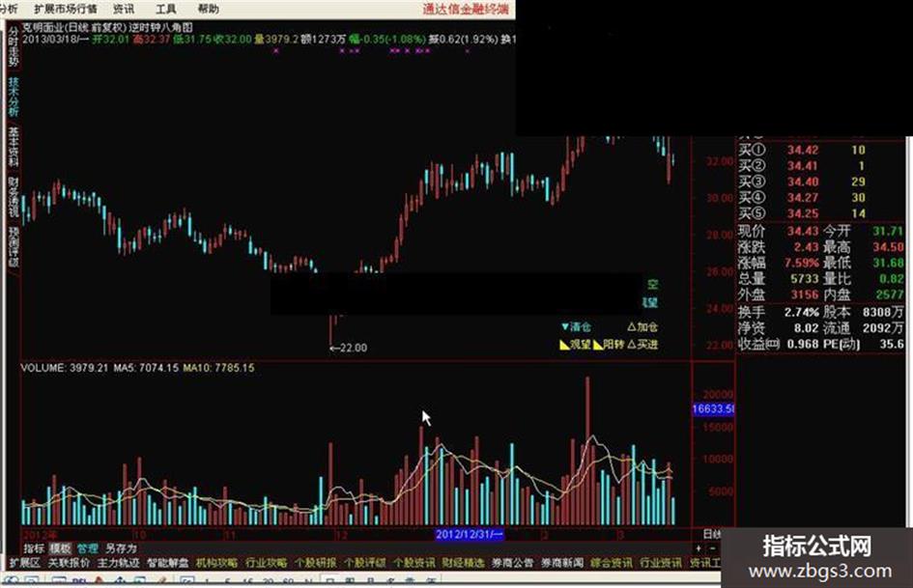
Task: Click the ▼清仓 legend marker
Action: 576,327
